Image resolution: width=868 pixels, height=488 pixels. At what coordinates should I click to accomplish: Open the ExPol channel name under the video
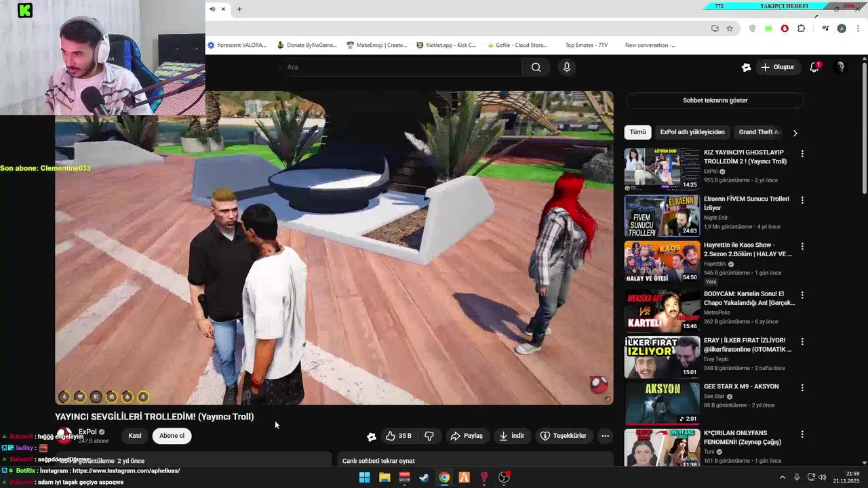coord(87,432)
